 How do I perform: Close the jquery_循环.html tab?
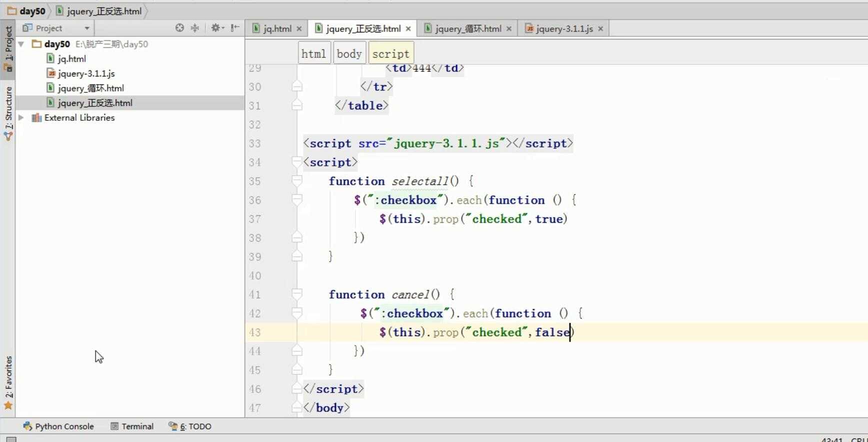point(508,29)
